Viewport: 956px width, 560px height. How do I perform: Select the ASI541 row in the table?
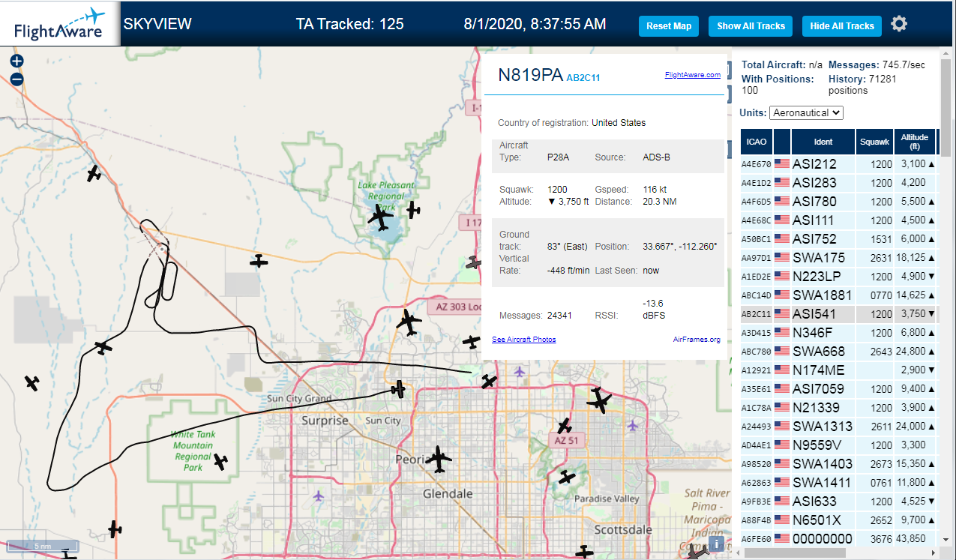838,314
